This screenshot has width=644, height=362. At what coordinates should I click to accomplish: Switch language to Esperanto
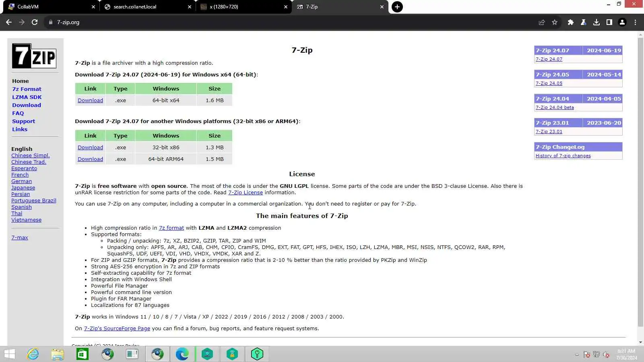coord(24,169)
